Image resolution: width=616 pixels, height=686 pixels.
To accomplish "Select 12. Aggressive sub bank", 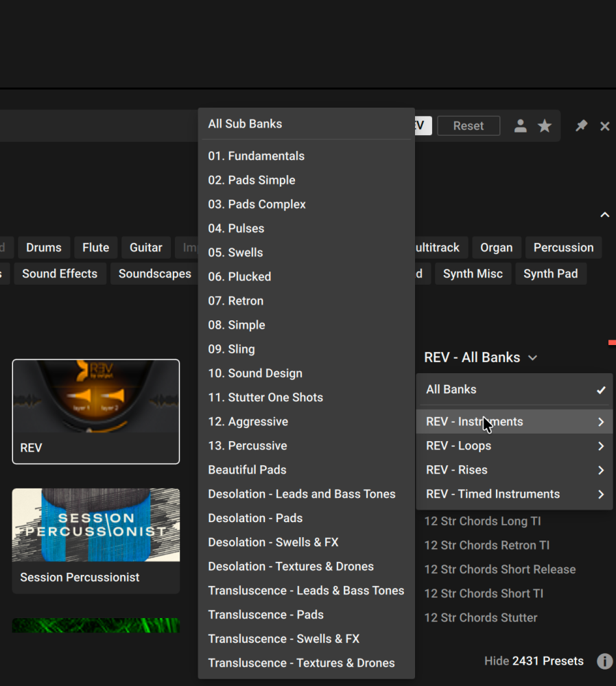I will click(306, 422).
